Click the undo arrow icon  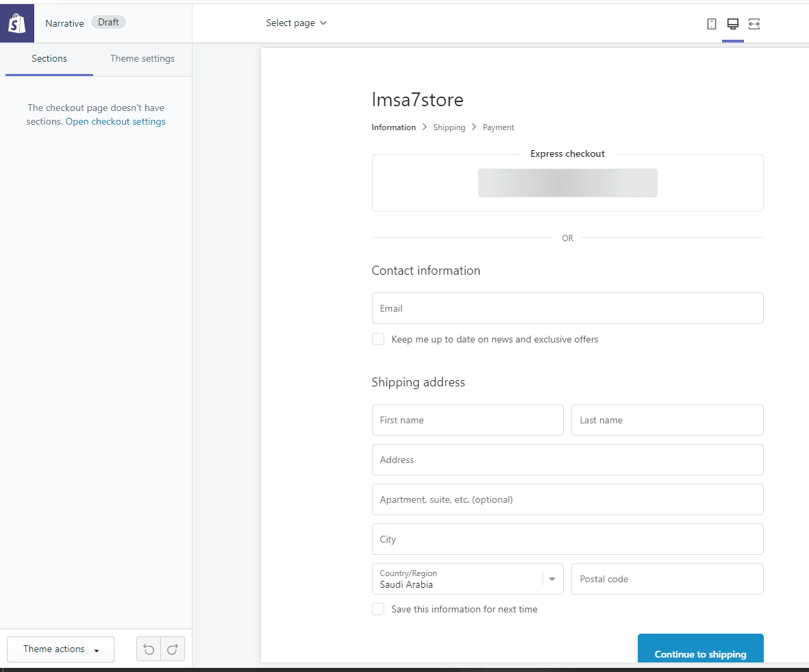[149, 649]
